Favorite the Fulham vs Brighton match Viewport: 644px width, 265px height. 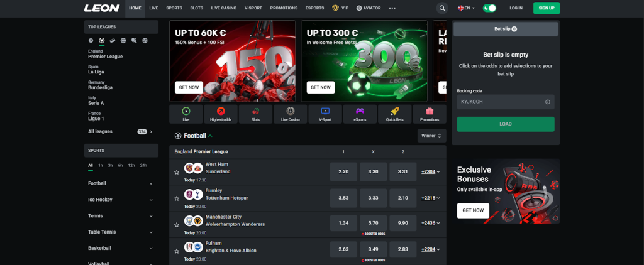coord(177,251)
